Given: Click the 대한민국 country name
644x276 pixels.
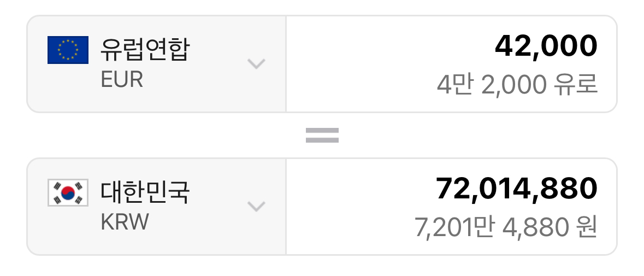Looking at the screenshot, I should pos(145,192).
